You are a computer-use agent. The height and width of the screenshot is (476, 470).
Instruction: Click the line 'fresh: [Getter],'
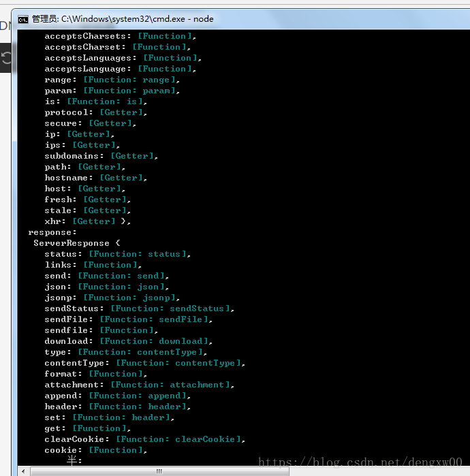(87, 200)
